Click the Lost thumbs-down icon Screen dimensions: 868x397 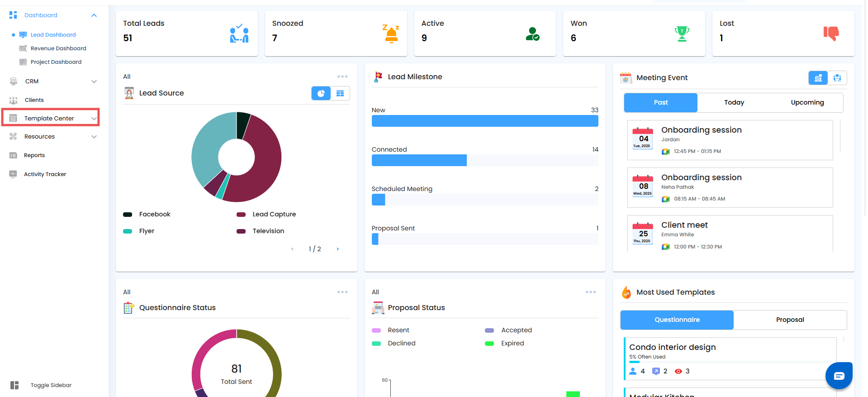[831, 33]
